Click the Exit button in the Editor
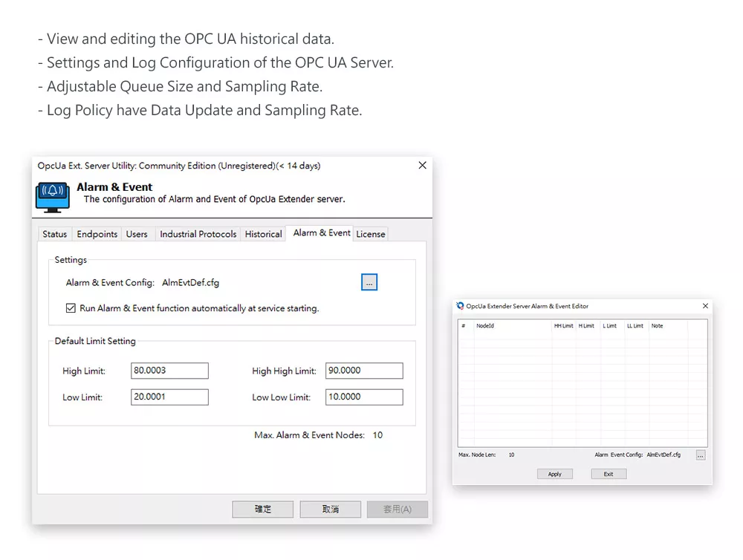This screenshot has height=560, width=743. tap(609, 474)
